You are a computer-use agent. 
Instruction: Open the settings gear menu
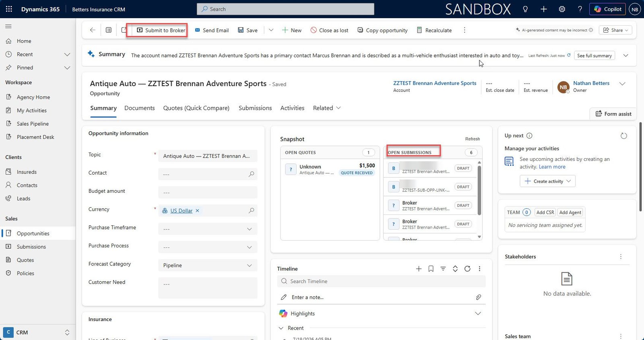[562, 9]
